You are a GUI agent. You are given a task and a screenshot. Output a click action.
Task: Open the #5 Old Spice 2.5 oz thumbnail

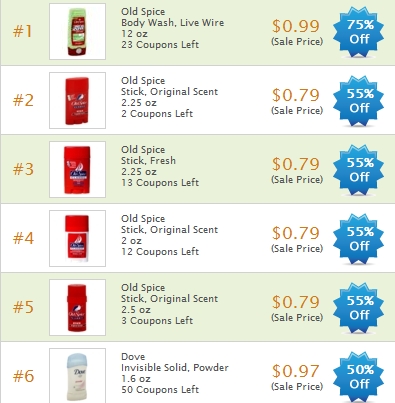77,307
